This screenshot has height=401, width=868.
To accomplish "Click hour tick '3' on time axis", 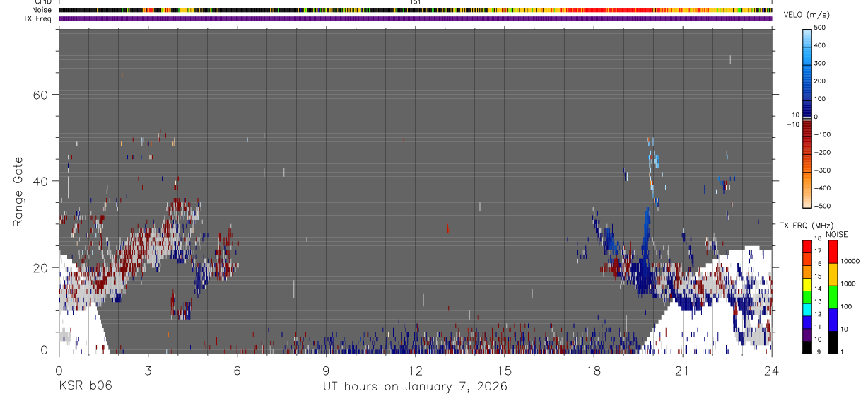I will [148, 370].
